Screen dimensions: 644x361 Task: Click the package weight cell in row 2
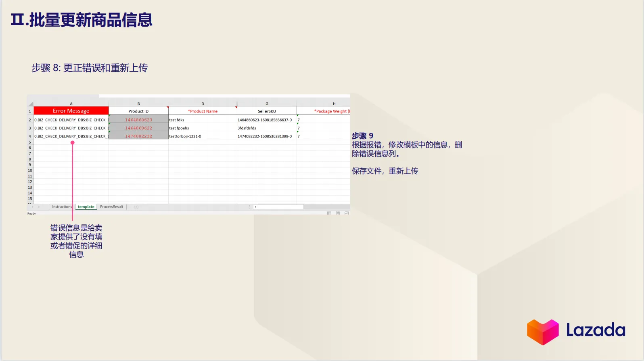coord(324,119)
